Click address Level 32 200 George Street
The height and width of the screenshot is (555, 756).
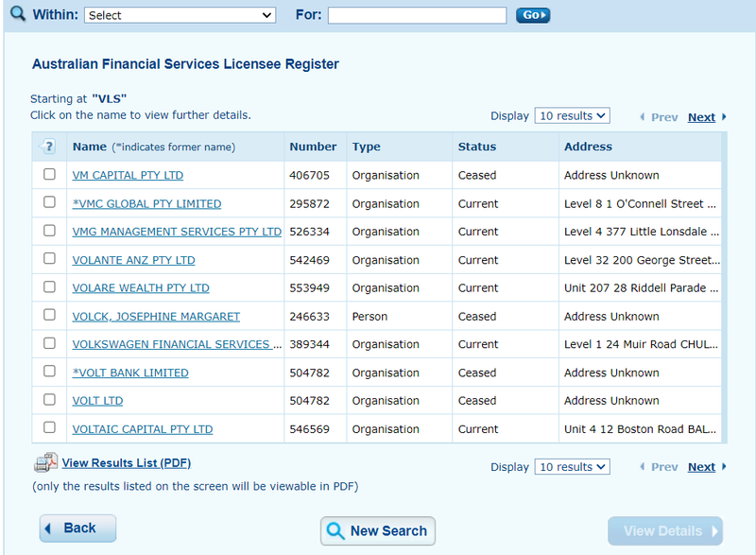click(x=642, y=260)
